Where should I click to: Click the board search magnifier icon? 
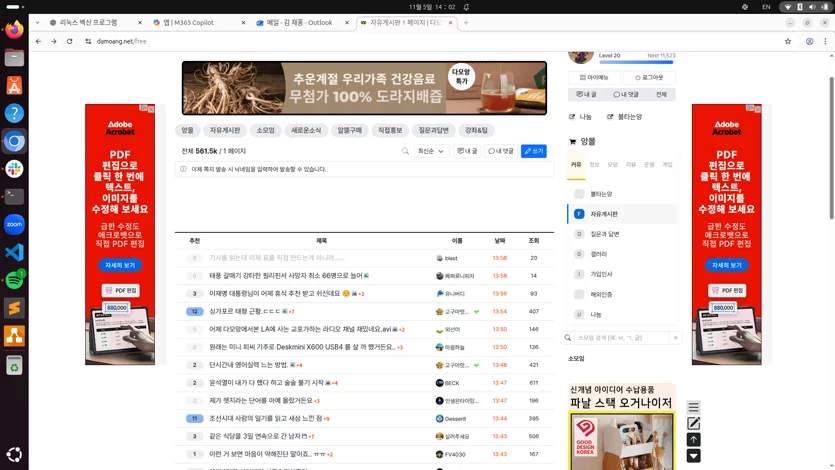coord(405,151)
